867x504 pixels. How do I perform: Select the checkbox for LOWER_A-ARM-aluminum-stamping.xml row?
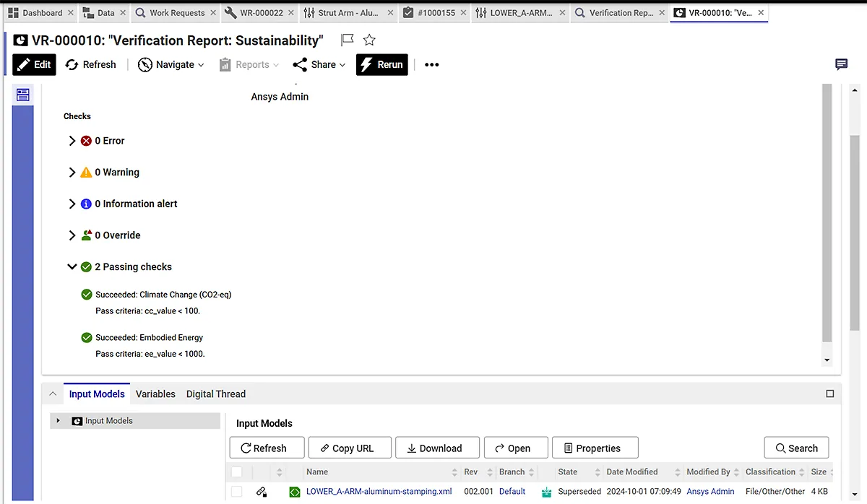[x=236, y=491]
